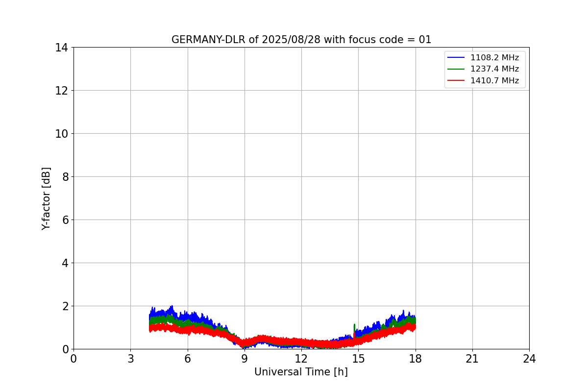Click x-axis tick label '24'
Screen dimensions: 588x392
529,359
